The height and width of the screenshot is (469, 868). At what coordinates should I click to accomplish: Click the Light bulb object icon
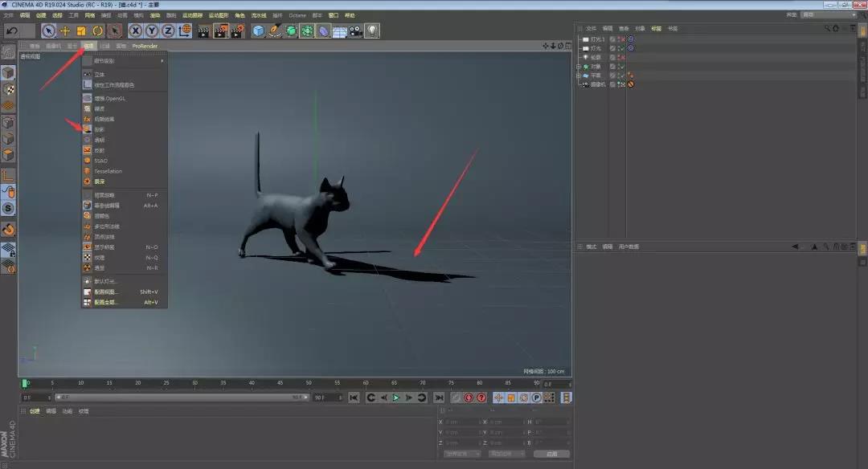[372, 31]
